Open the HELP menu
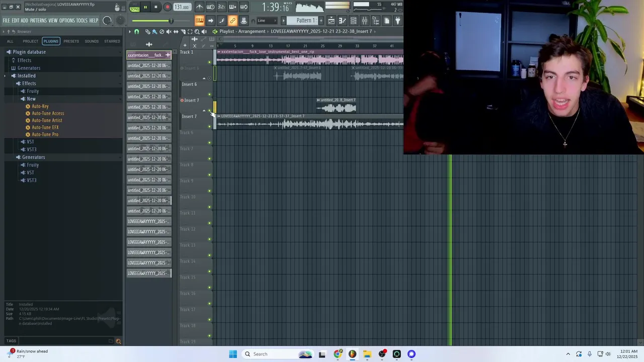The width and height of the screenshot is (644, 362). pyautogui.click(x=94, y=21)
